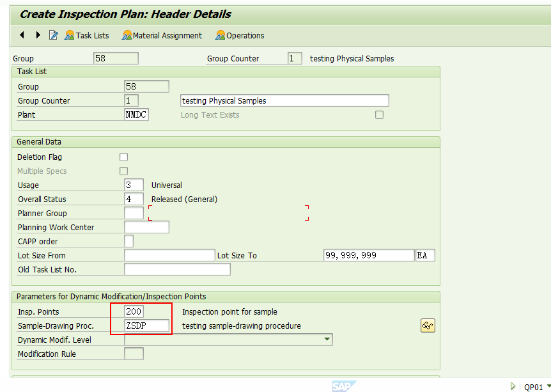Click the Dynamic Modif. Level label
Image resolution: width=551 pixels, height=392 pixels.
pyautogui.click(x=54, y=340)
